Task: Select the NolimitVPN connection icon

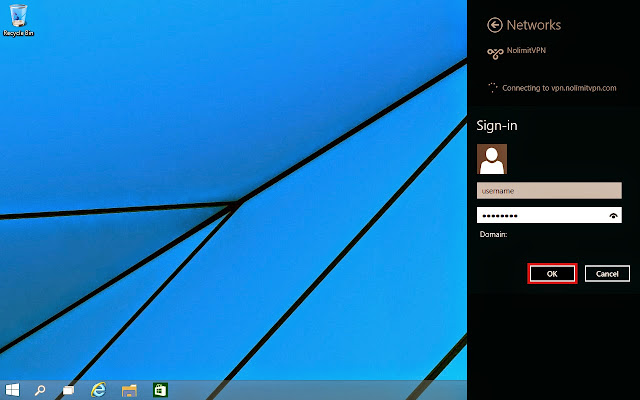Action: click(x=495, y=53)
